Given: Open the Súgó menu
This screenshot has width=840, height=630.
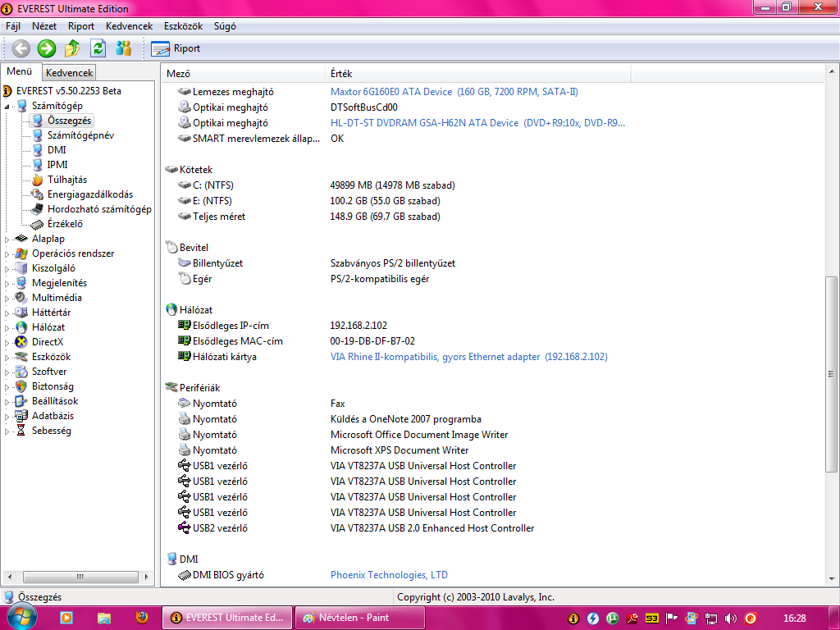Looking at the screenshot, I should (x=225, y=26).
